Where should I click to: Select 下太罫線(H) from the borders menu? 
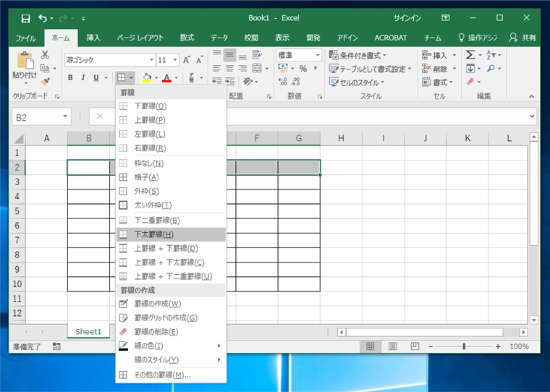tap(171, 234)
